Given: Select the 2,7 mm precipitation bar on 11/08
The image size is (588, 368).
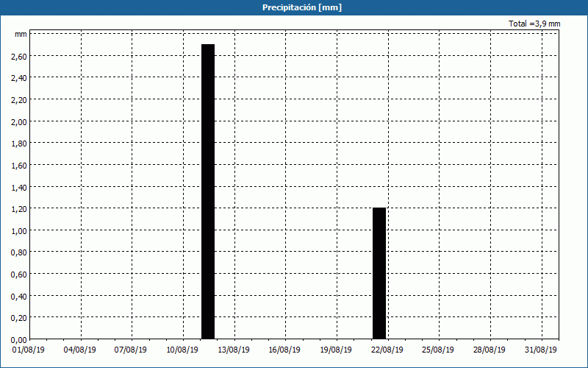Looking at the screenshot, I should click(x=208, y=191).
